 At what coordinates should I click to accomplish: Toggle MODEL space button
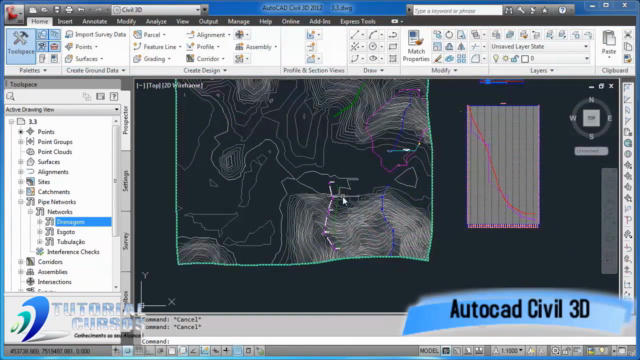tap(429, 351)
